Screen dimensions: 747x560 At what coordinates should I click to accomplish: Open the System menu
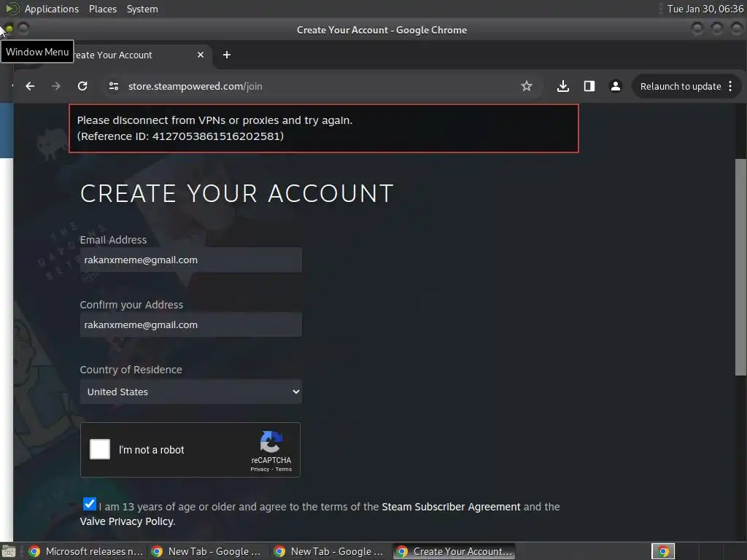click(x=142, y=9)
